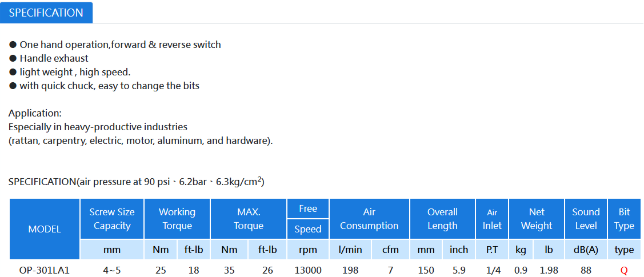Select the MODEL column header
644x277 pixels.
point(45,229)
